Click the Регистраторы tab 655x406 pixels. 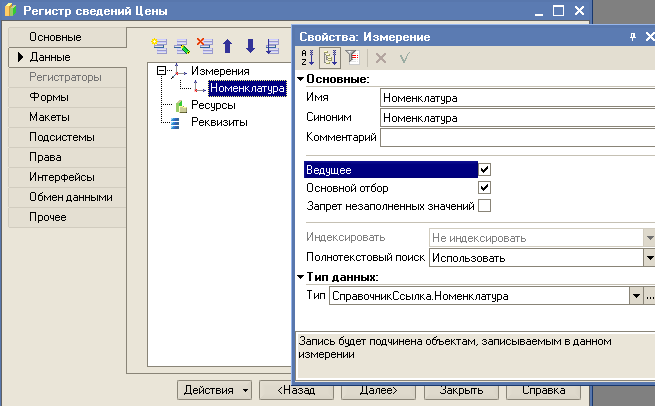[x=67, y=77]
